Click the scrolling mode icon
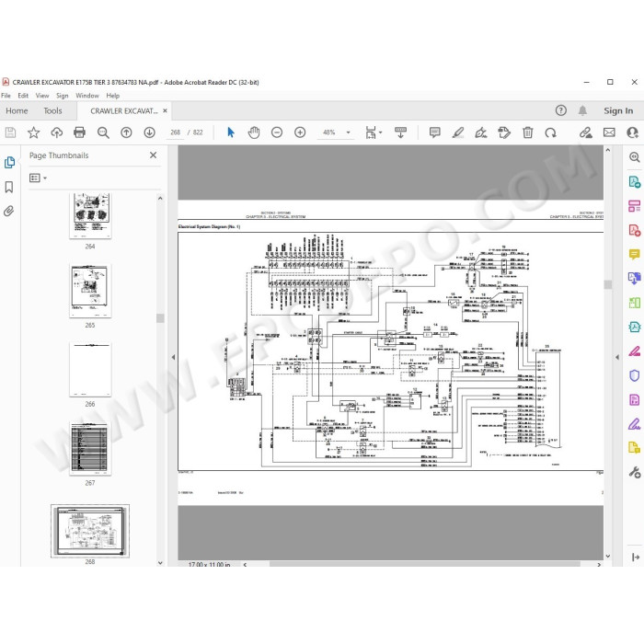The width and height of the screenshot is (644, 644). pyautogui.click(x=400, y=132)
